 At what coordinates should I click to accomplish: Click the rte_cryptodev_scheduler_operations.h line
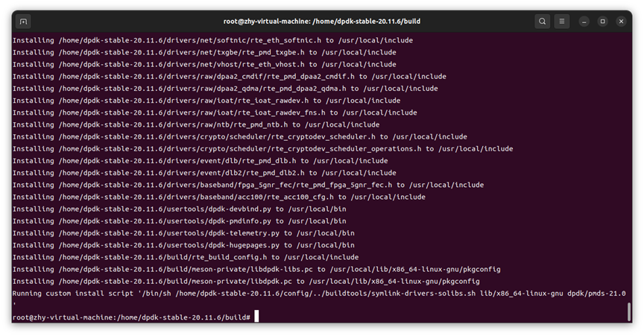pos(262,149)
